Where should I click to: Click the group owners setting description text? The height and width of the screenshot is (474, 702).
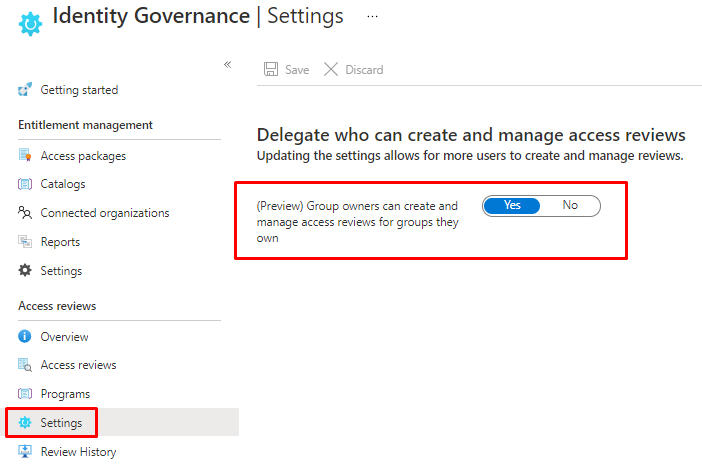[x=357, y=222]
